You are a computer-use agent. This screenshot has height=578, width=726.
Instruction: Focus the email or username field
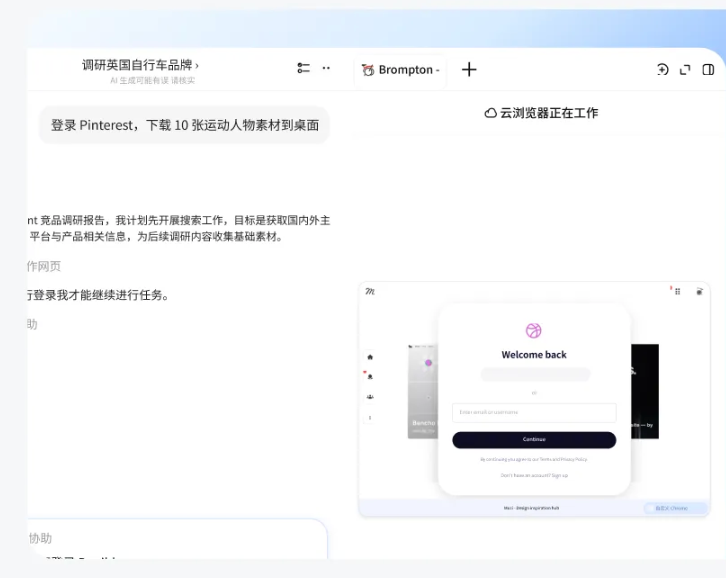pos(534,413)
